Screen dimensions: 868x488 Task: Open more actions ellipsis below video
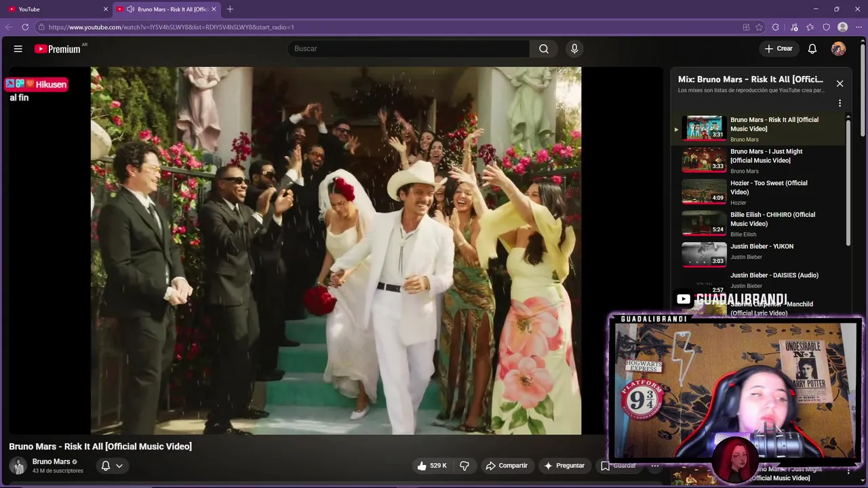pos(655,466)
